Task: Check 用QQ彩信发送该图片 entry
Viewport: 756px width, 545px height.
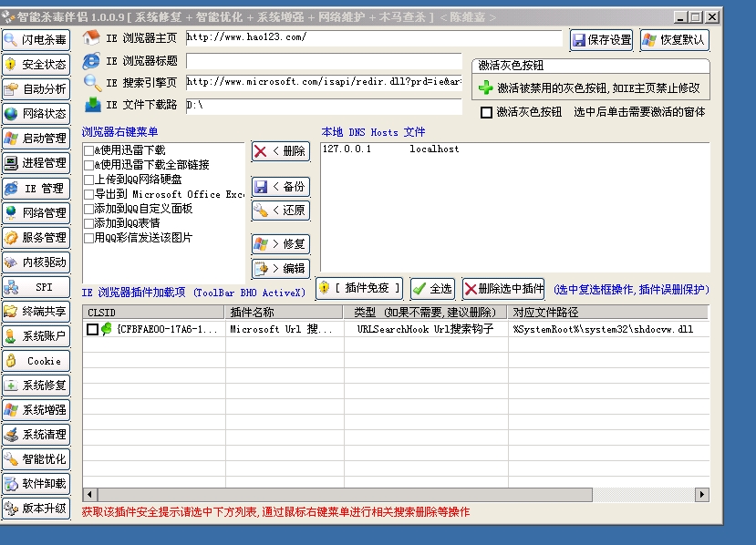Action: [88, 238]
